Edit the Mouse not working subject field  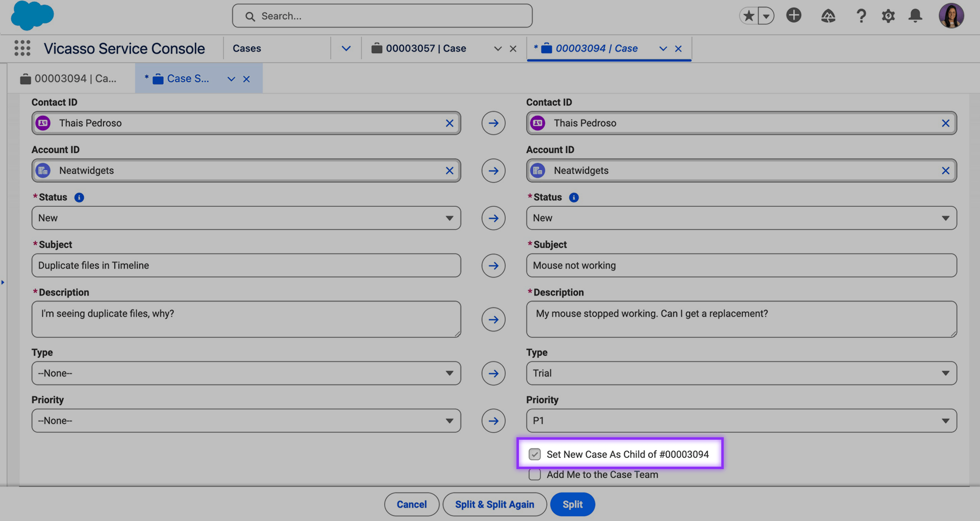[x=741, y=265]
